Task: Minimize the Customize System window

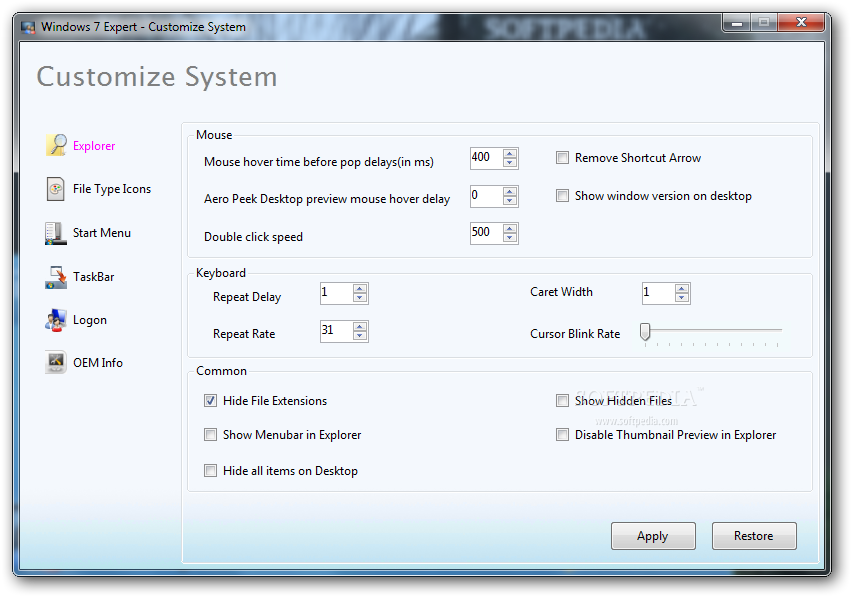Action: [737, 22]
